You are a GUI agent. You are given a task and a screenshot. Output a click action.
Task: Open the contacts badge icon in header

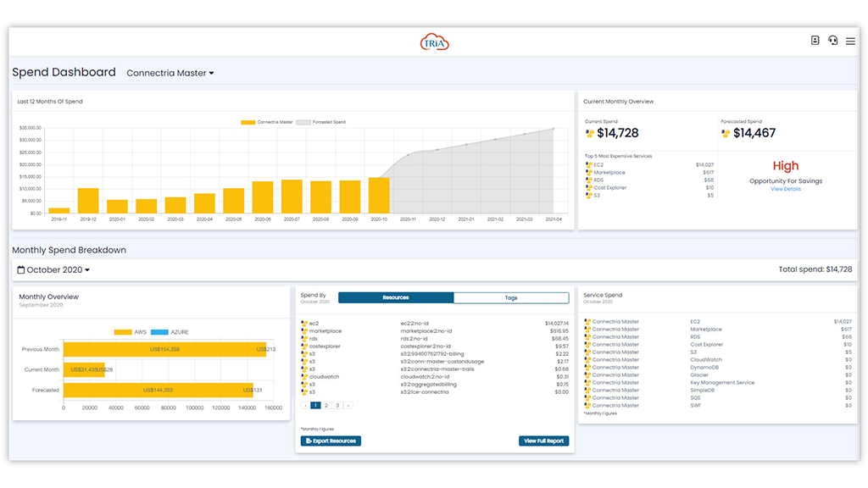pos(815,41)
